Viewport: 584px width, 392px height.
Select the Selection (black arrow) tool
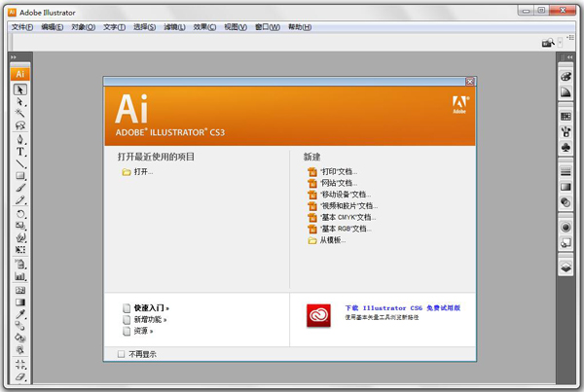coord(20,89)
